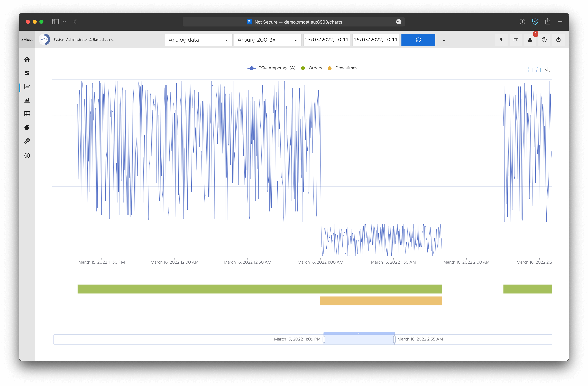Screen dimensions: 588x386
Task: Open the bar chart reports section
Action: point(27,100)
